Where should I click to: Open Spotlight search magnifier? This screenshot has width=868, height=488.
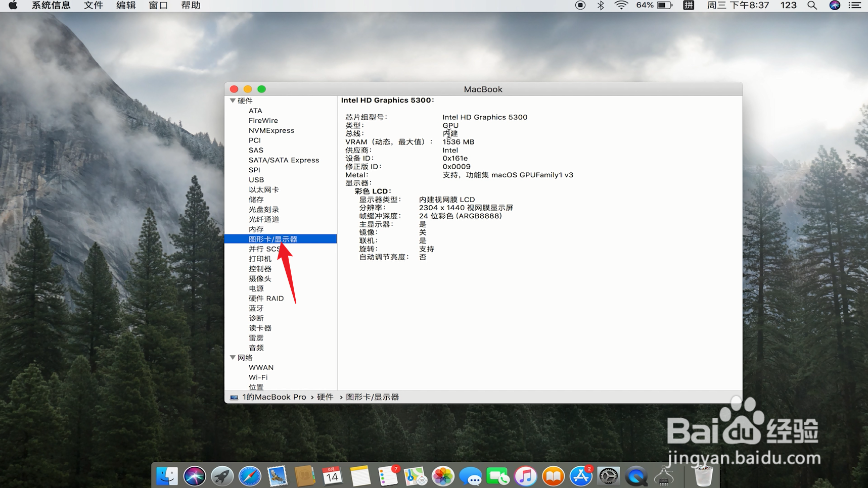tap(812, 6)
